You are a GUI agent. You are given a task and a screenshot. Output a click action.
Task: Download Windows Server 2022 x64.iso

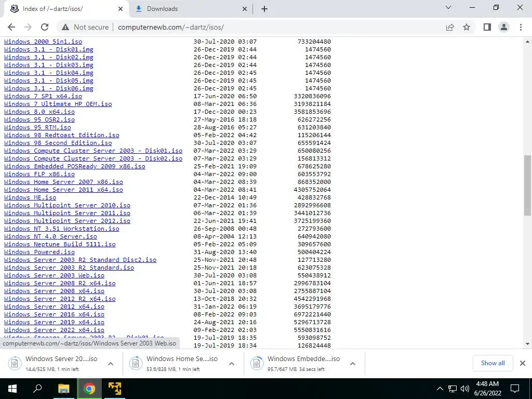(54, 330)
